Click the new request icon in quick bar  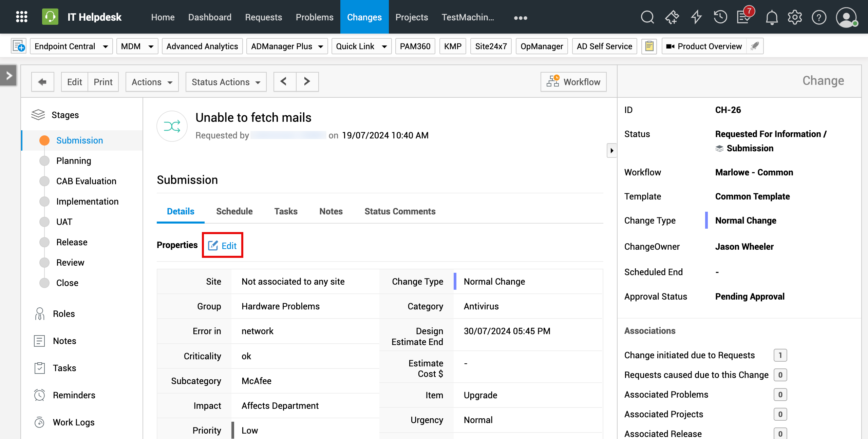(x=19, y=46)
